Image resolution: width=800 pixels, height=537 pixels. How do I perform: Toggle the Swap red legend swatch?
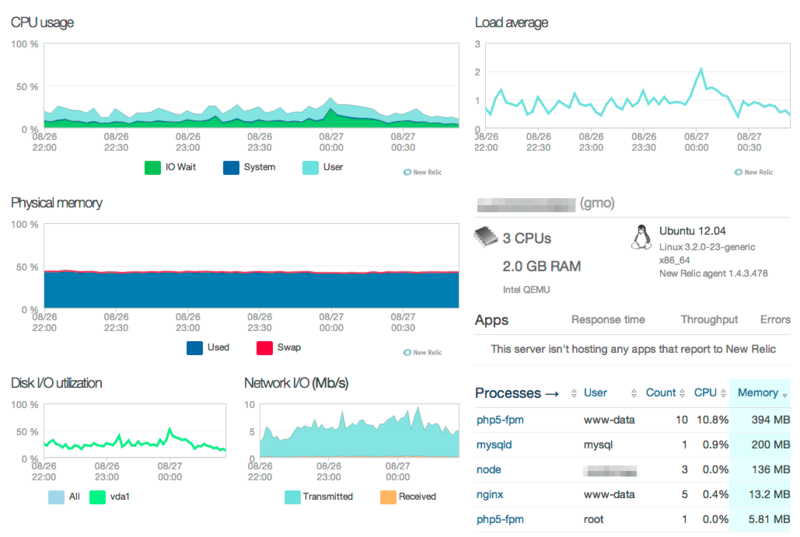click(264, 348)
